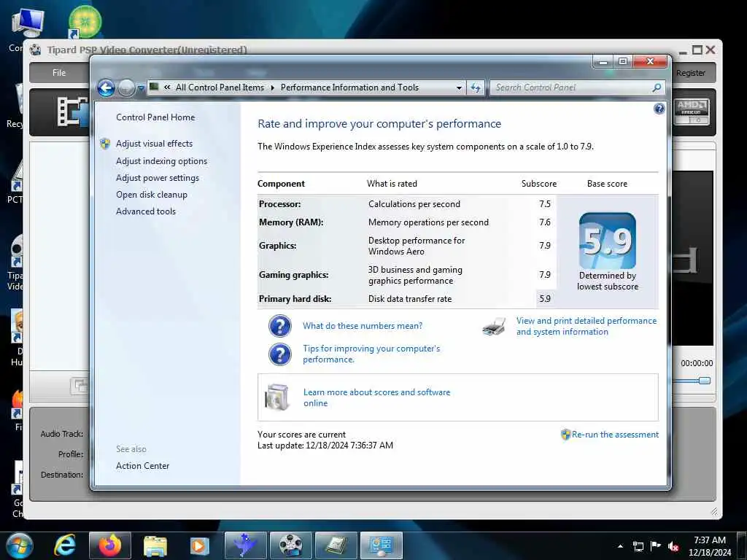Click help icon beside performance tips link
This screenshot has height=560, width=747.
(x=279, y=355)
